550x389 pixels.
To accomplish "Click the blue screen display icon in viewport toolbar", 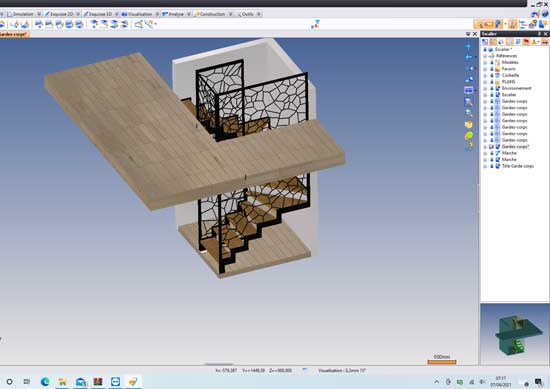I will (468, 90).
